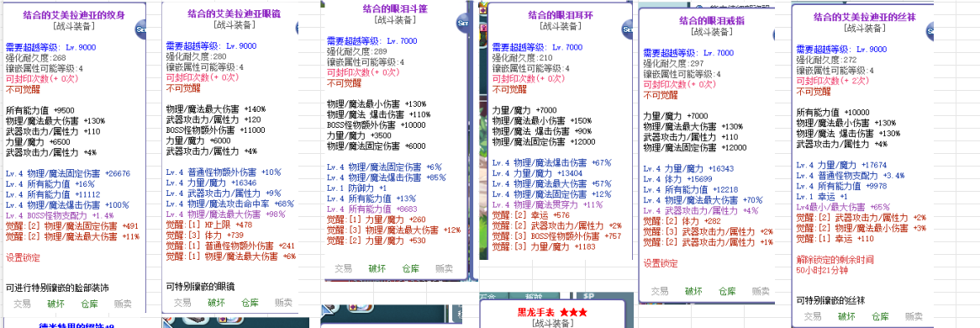Image resolution: width=980 pixels, height=328 pixels.
Task: Click 交易 on the 艾美拉迪亚眼镜 tooltip
Action: 182,302
